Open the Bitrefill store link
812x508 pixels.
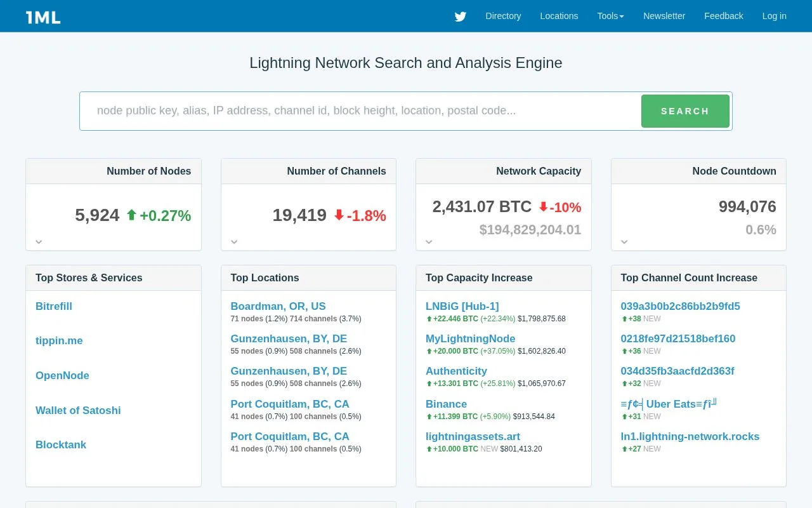tap(54, 306)
